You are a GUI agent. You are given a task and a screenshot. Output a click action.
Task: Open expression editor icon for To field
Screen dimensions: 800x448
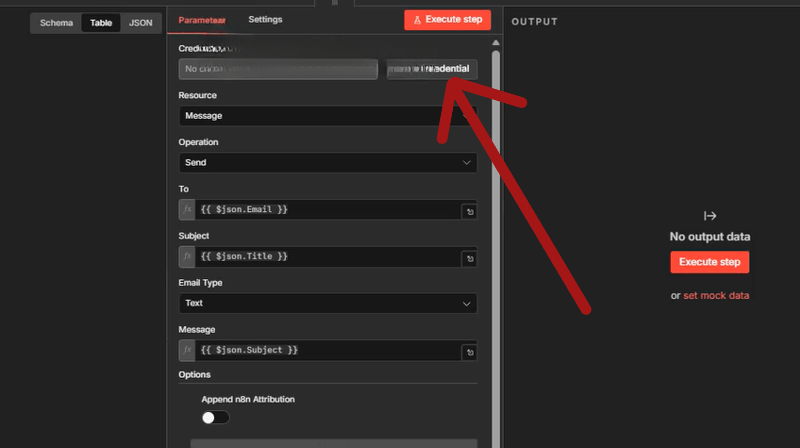pyautogui.click(x=470, y=212)
